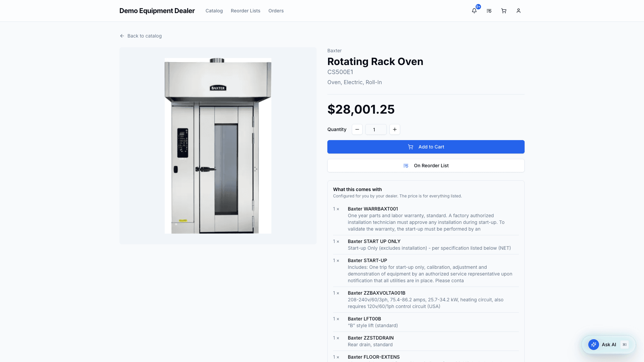Select the Baxter START-UP item text

pos(367,260)
